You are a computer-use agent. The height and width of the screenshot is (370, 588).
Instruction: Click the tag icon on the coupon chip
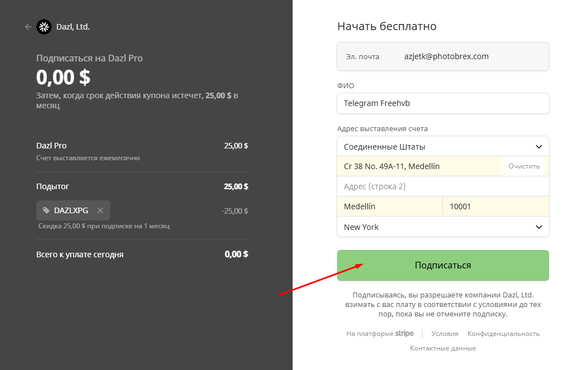(x=46, y=210)
